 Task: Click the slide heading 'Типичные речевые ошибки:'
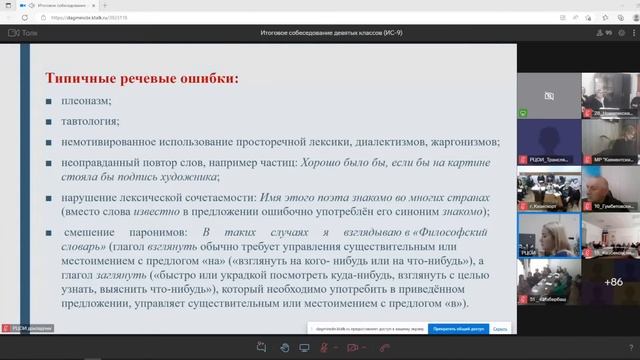click(142, 78)
